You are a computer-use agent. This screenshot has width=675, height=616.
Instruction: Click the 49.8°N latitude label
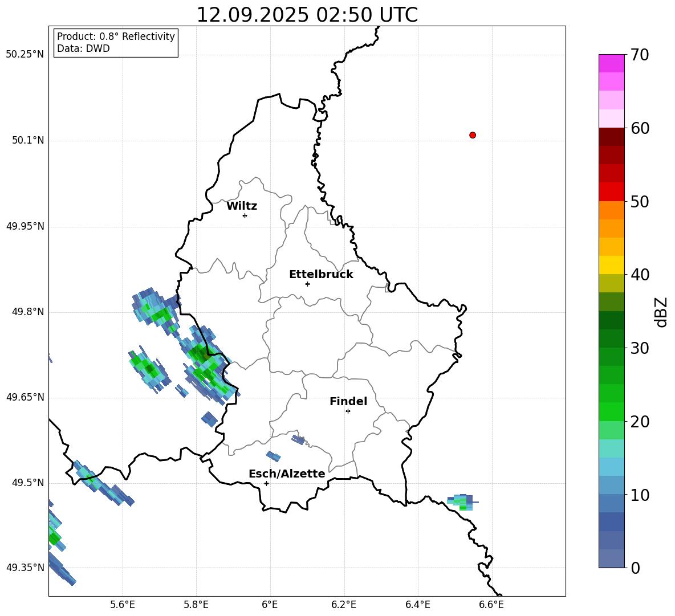[28, 312]
